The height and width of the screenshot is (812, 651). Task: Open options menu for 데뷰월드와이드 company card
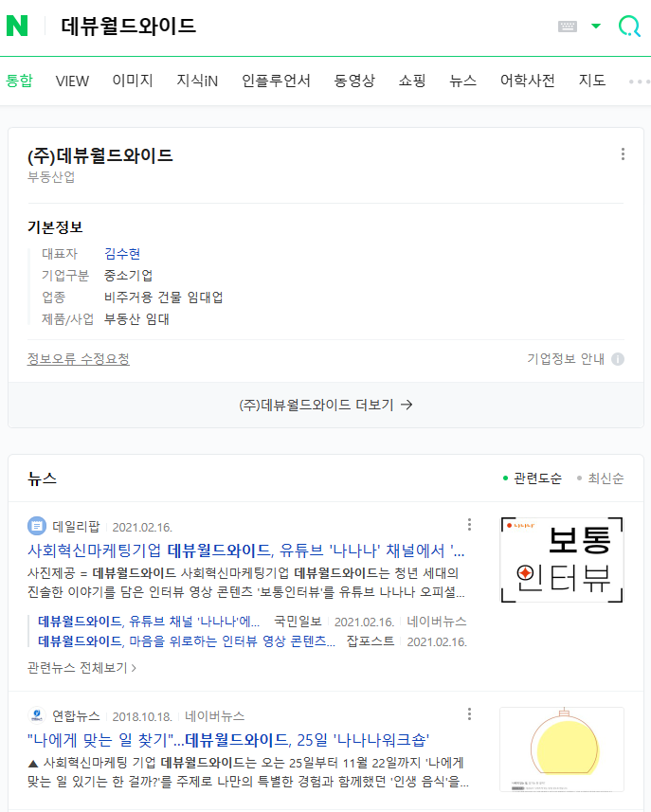tap(623, 154)
